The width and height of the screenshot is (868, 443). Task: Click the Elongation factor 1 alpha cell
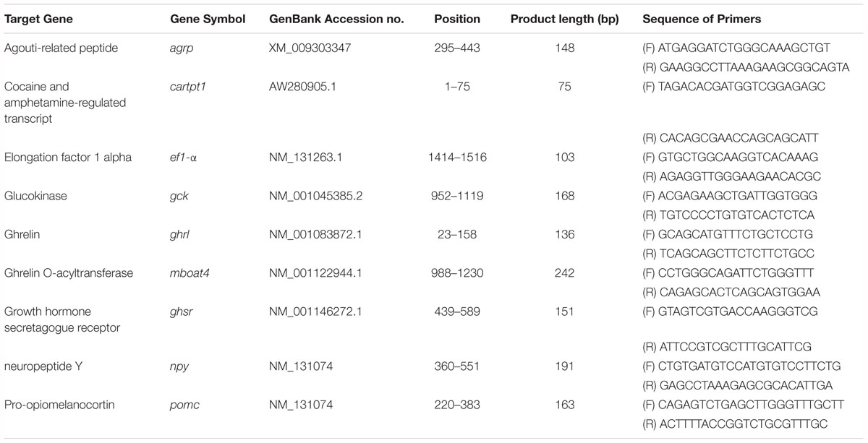coord(68,158)
